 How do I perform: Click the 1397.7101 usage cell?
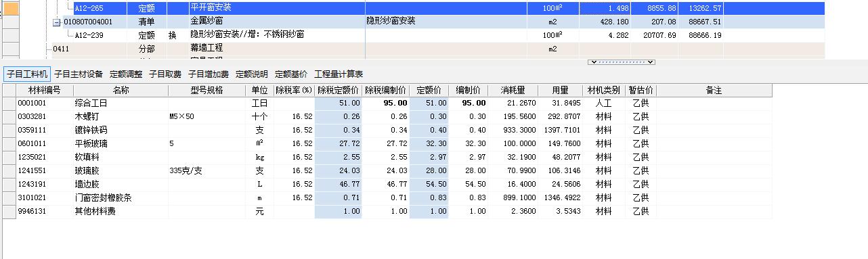[x=561, y=130]
